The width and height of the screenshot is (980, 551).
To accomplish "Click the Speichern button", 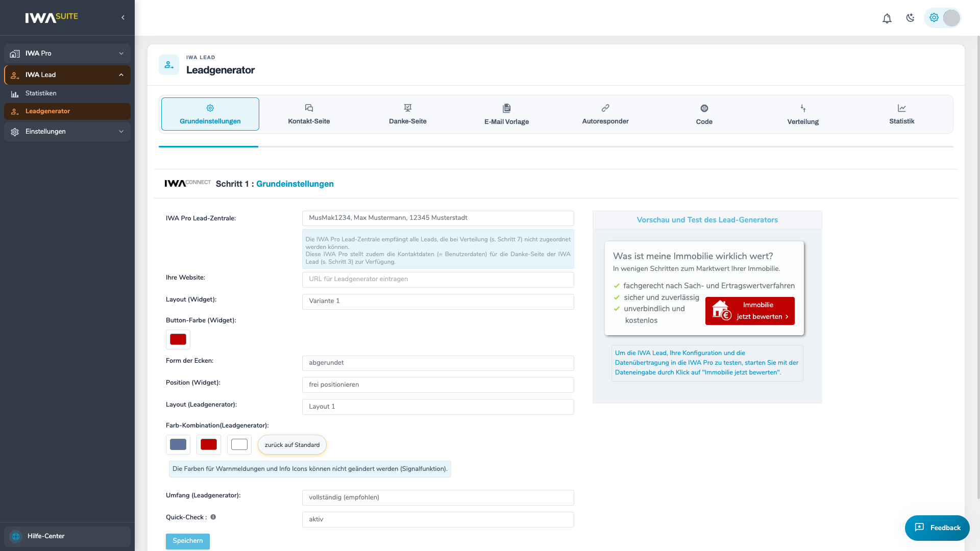I will [188, 541].
